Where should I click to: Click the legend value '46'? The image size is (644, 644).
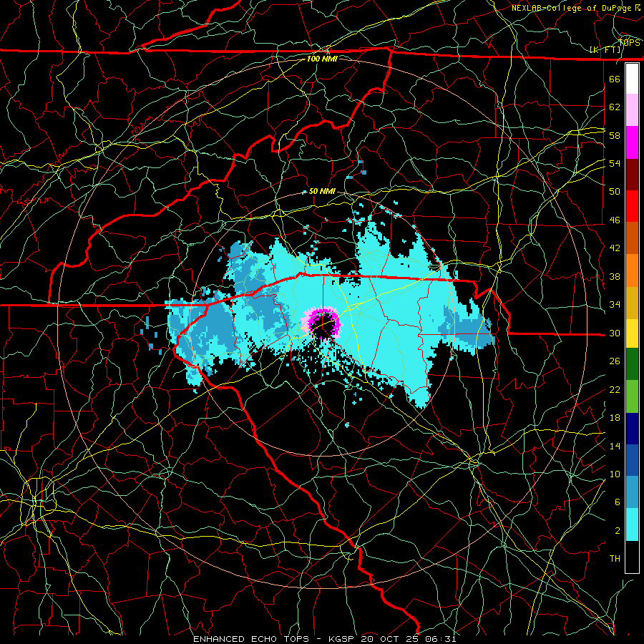point(615,220)
